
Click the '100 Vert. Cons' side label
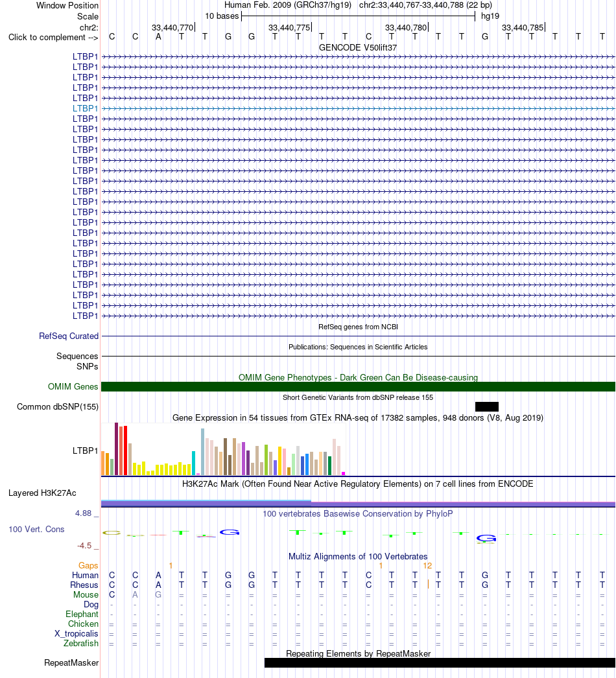click(x=37, y=530)
